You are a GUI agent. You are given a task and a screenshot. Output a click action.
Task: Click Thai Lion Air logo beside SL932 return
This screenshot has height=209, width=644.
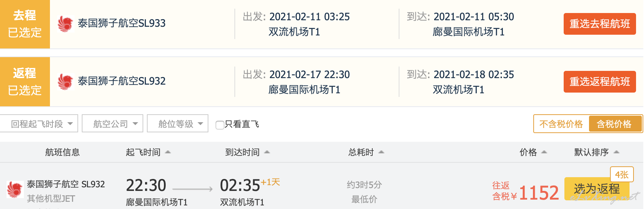65,81
